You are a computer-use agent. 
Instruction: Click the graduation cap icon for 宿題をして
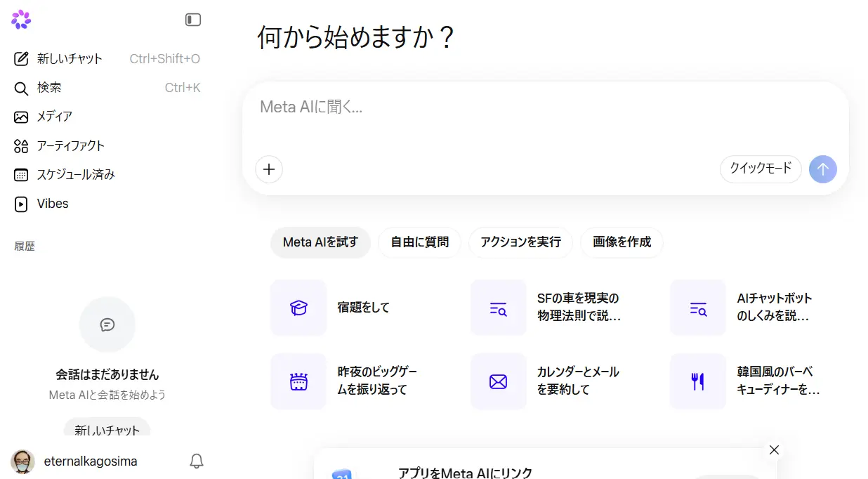(298, 308)
